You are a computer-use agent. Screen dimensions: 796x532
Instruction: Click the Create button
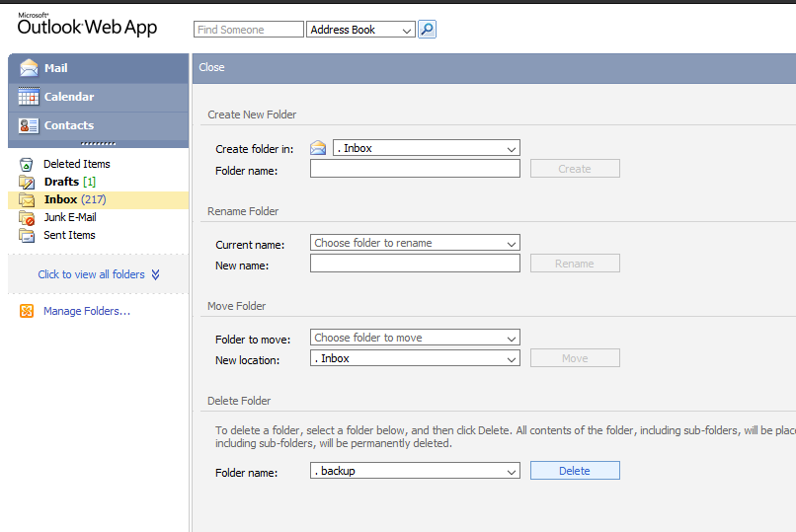(x=575, y=169)
